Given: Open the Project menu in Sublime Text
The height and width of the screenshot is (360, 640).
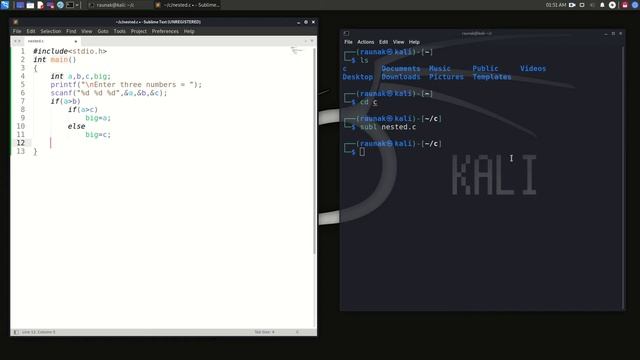Looking at the screenshot, I should 139,31.
